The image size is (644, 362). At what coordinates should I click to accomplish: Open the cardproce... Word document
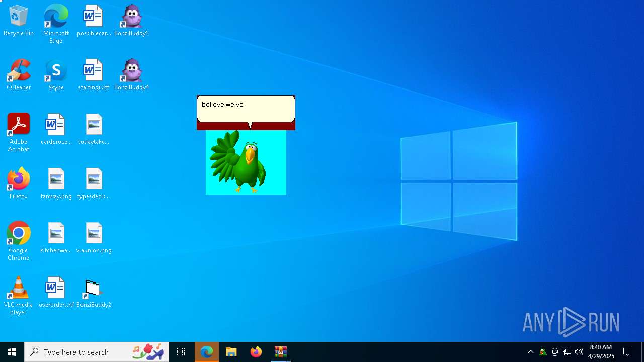pyautogui.click(x=56, y=130)
